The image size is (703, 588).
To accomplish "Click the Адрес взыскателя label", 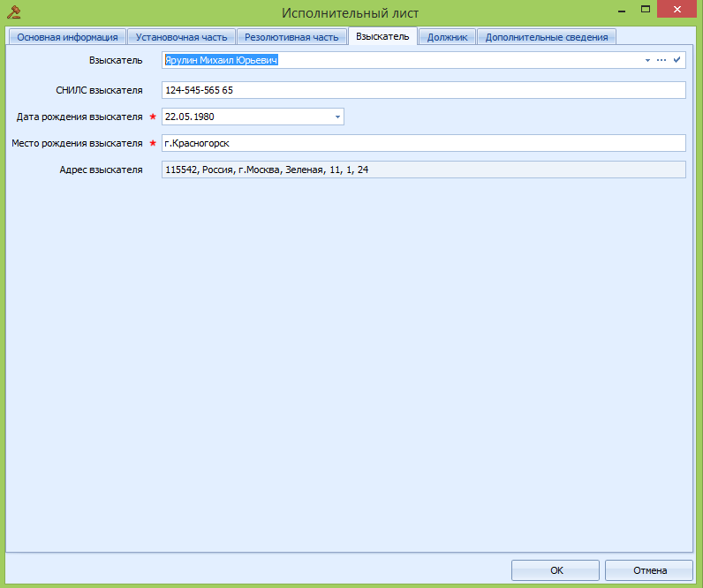I will [x=101, y=170].
